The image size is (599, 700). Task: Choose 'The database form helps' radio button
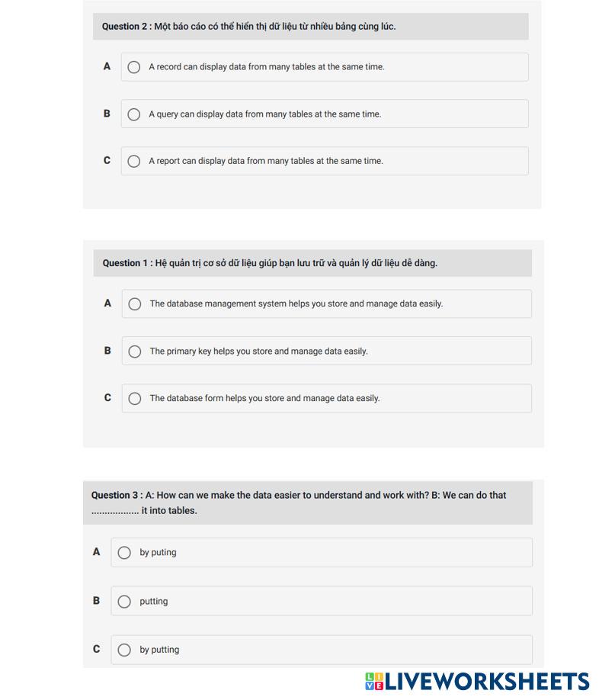point(135,399)
